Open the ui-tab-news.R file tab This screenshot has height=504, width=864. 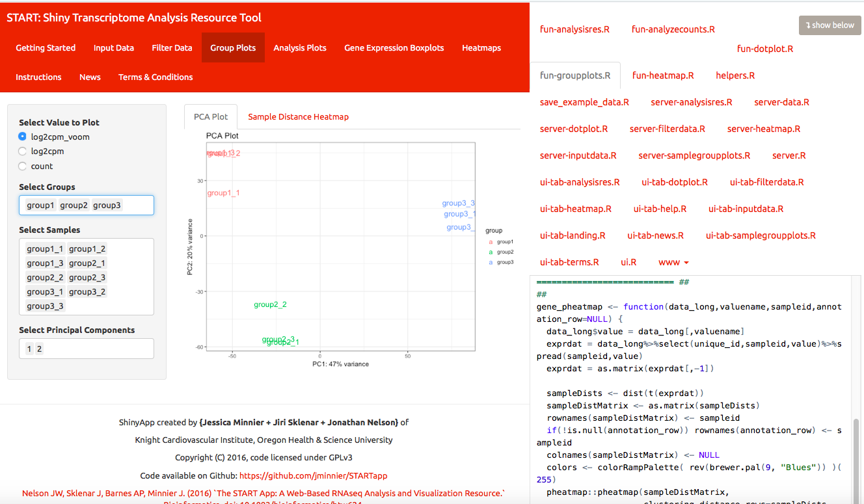click(x=656, y=235)
